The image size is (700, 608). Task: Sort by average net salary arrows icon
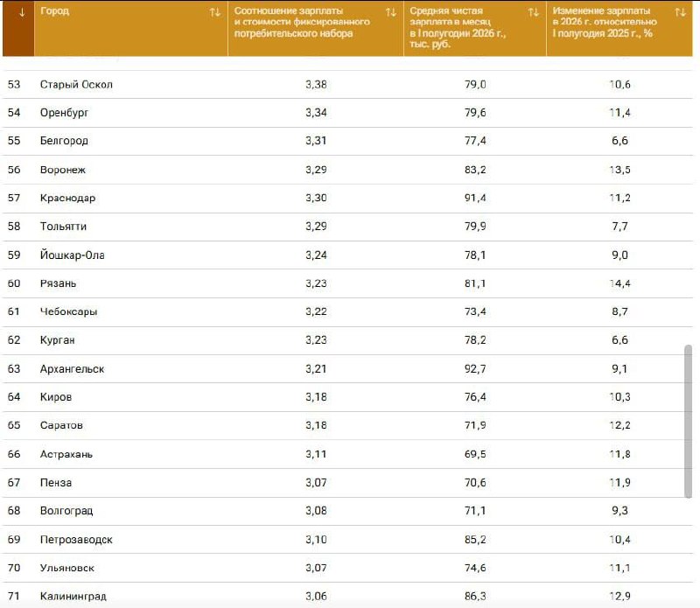click(533, 12)
